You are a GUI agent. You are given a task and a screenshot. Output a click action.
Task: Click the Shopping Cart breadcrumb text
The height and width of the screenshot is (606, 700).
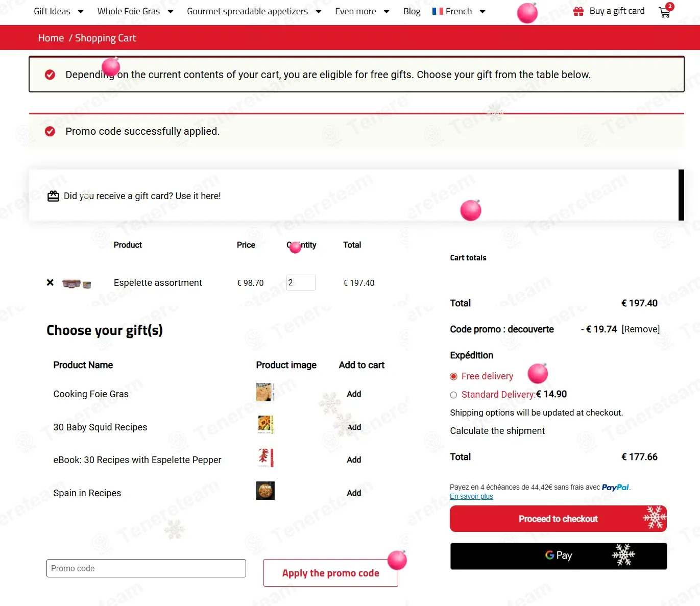point(105,38)
